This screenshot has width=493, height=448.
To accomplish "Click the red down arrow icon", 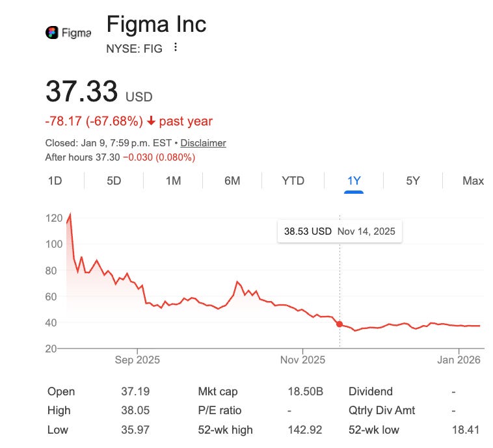I will click(x=152, y=121).
